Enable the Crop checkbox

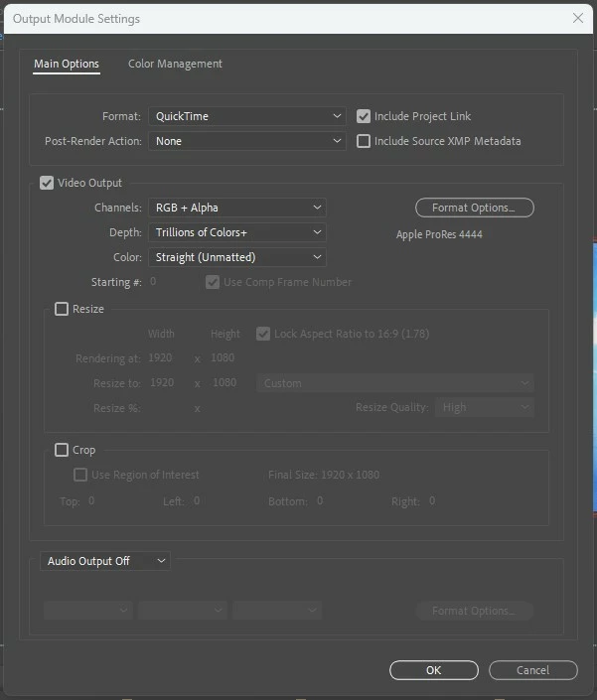(62, 450)
